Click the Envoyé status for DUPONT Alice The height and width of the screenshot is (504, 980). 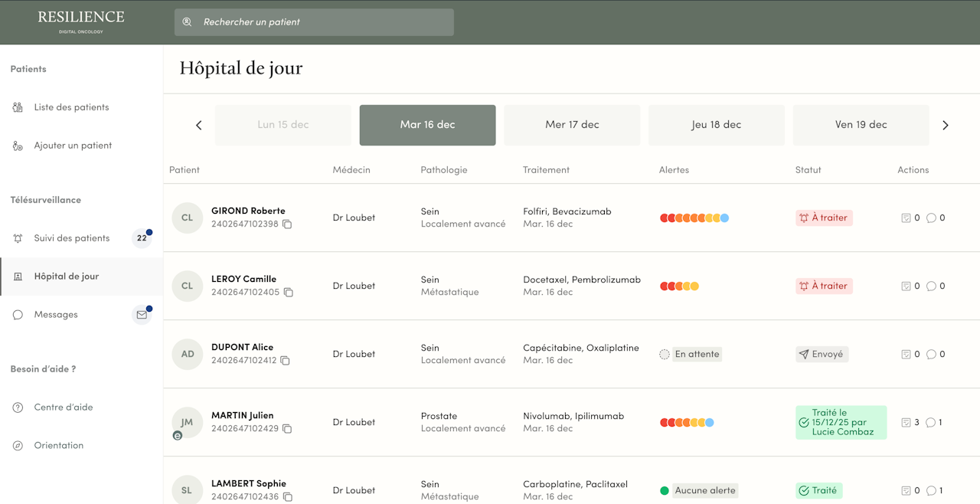(x=822, y=354)
